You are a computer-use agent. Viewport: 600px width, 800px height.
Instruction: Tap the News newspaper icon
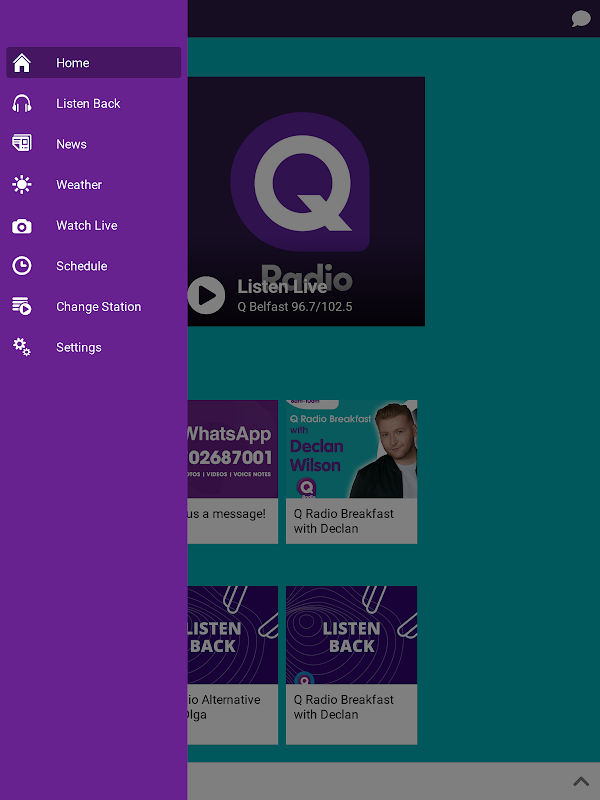tap(22, 143)
